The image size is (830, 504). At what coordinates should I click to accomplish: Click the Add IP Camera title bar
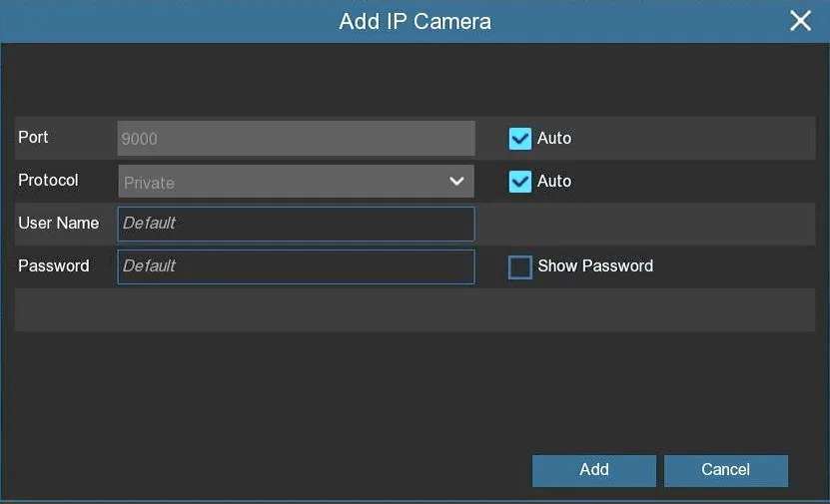[415, 21]
